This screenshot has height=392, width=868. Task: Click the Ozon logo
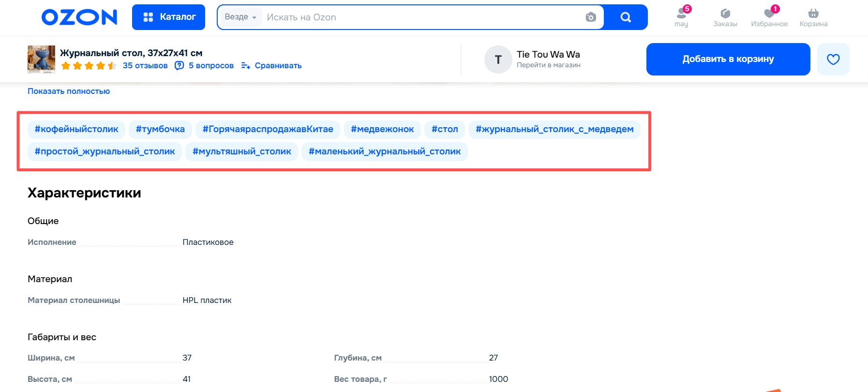(x=79, y=17)
